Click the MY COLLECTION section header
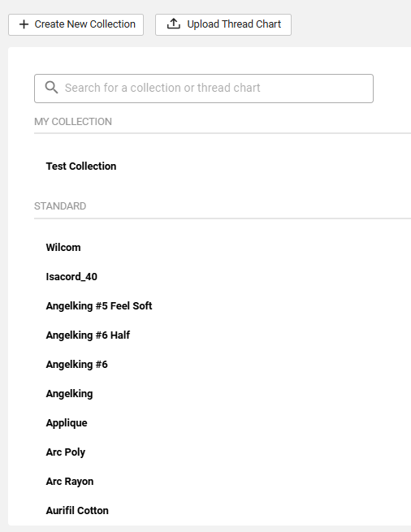411x532 pixels. click(73, 122)
